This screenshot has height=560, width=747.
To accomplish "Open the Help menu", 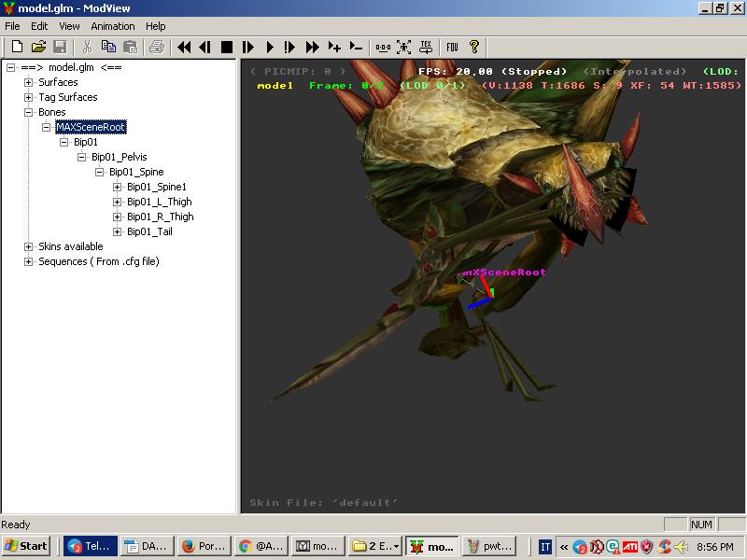I will (155, 26).
